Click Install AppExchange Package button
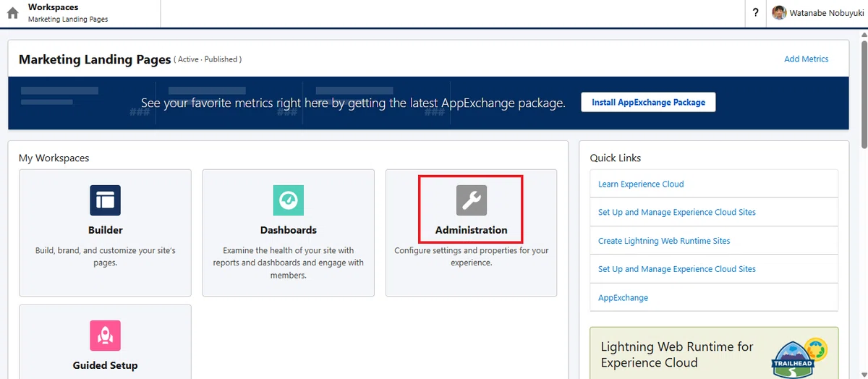This screenshot has width=868, height=379. tap(648, 102)
